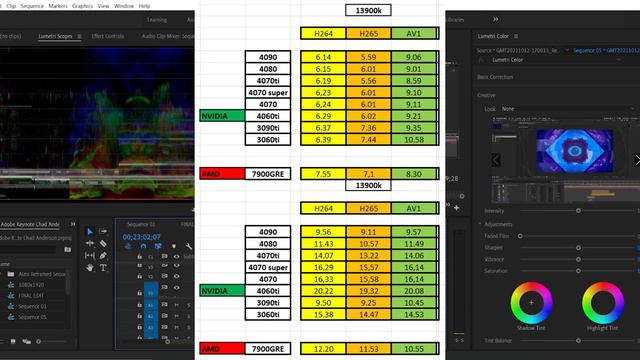
Task: Click the Project panel search field
Action: coord(29,249)
